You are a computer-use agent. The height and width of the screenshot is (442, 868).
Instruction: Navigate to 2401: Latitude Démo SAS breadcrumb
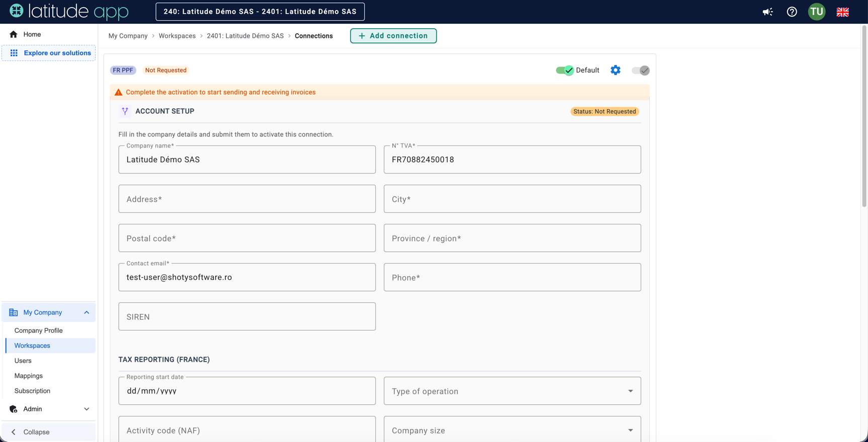coord(245,36)
